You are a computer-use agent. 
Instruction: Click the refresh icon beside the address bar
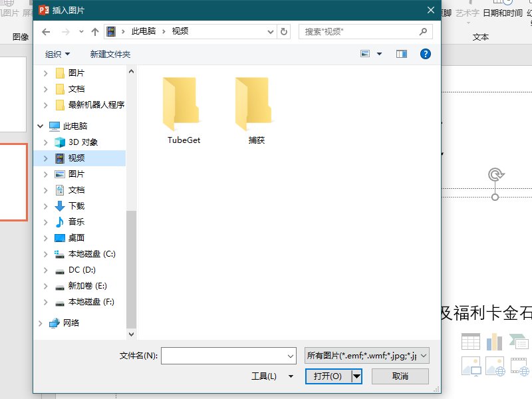point(285,31)
